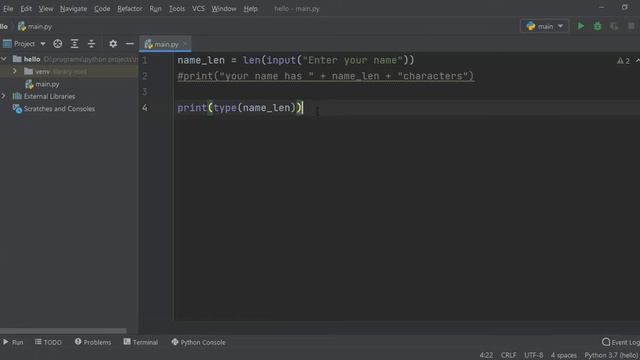Screen dimensions: 640x360
Task: Click print(type(name_len)) code on line 4
Action: pyautogui.click(x=240, y=108)
